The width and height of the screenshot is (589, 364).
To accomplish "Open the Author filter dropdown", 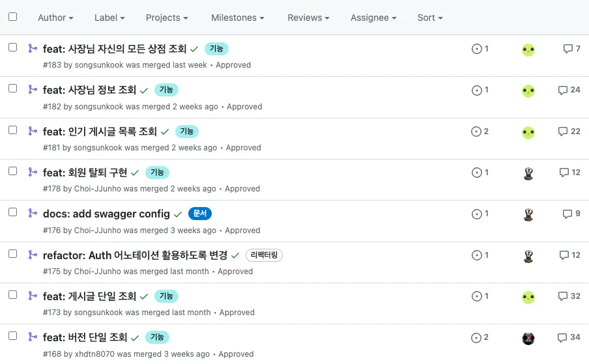I will (x=55, y=18).
